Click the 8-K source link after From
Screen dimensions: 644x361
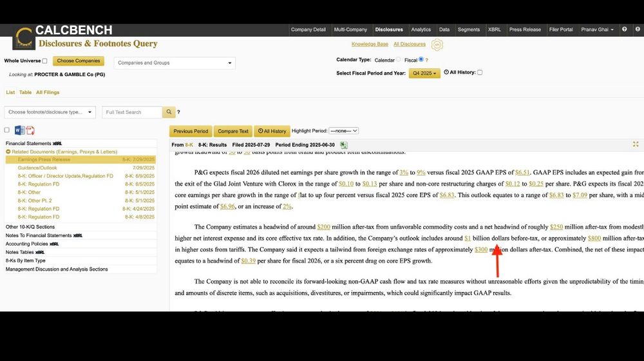[x=189, y=145]
